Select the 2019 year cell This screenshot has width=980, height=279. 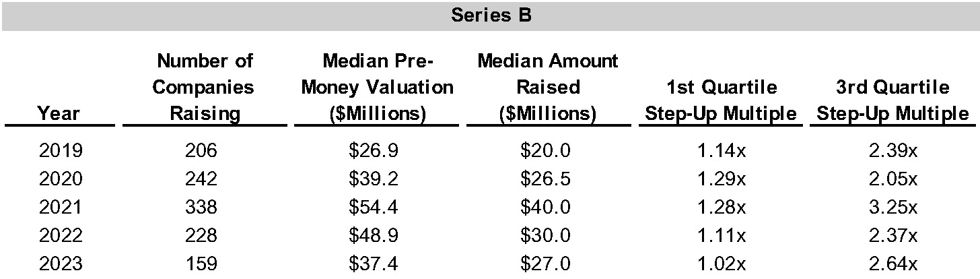click(61, 150)
